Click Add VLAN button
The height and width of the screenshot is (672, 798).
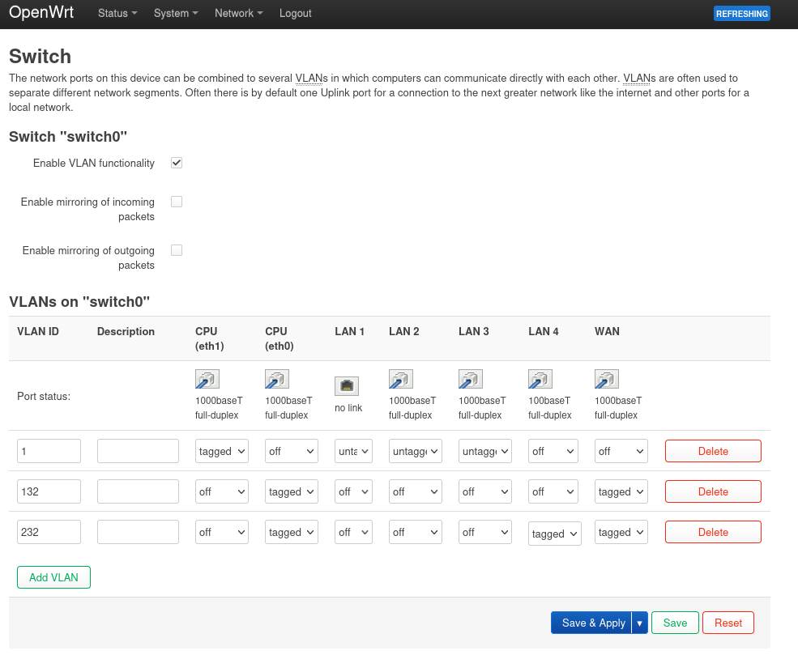[x=54, y=577]
